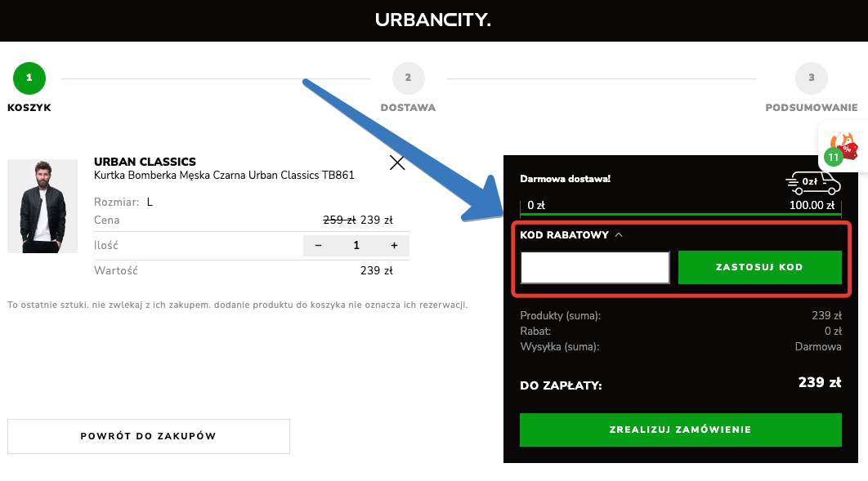Screen dimensions: 868x481
Task: Remove the bomber jacket with the X icon
Action: click(x=397, y=163)
